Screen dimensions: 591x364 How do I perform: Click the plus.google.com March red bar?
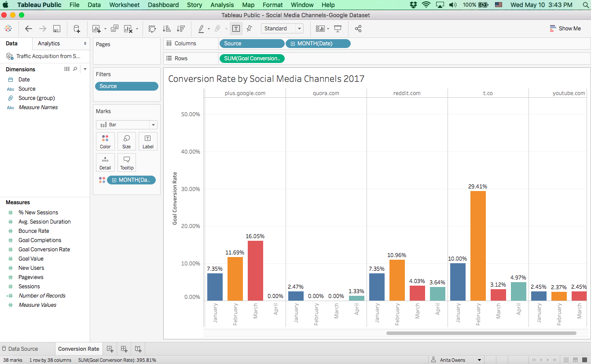[x=255, y=271]
